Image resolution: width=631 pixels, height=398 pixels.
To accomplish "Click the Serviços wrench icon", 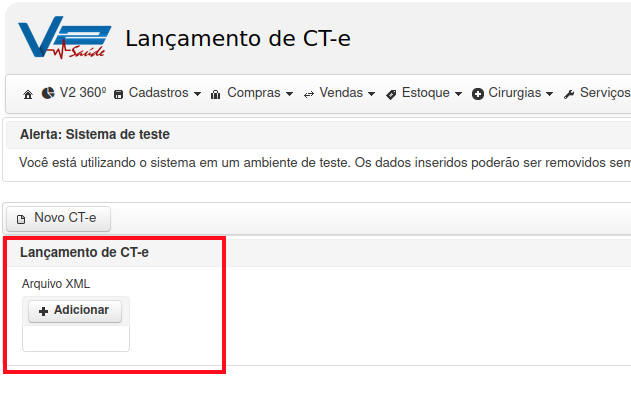I will click(x=569, y=95).
